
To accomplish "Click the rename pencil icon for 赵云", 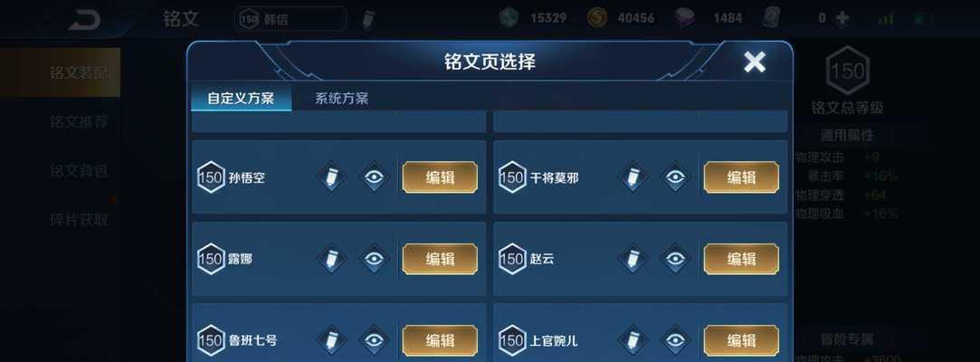I will [x=633, y=258].
